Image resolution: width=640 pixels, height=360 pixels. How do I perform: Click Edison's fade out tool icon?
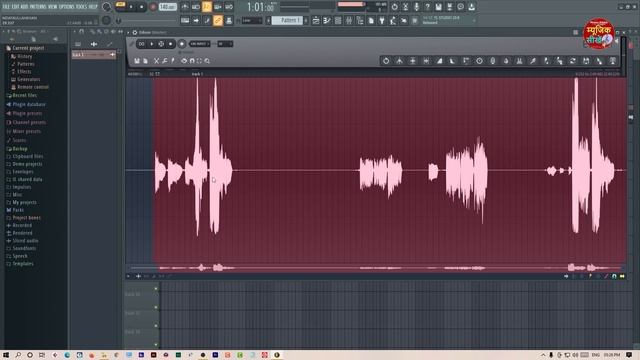pos(452,61)
